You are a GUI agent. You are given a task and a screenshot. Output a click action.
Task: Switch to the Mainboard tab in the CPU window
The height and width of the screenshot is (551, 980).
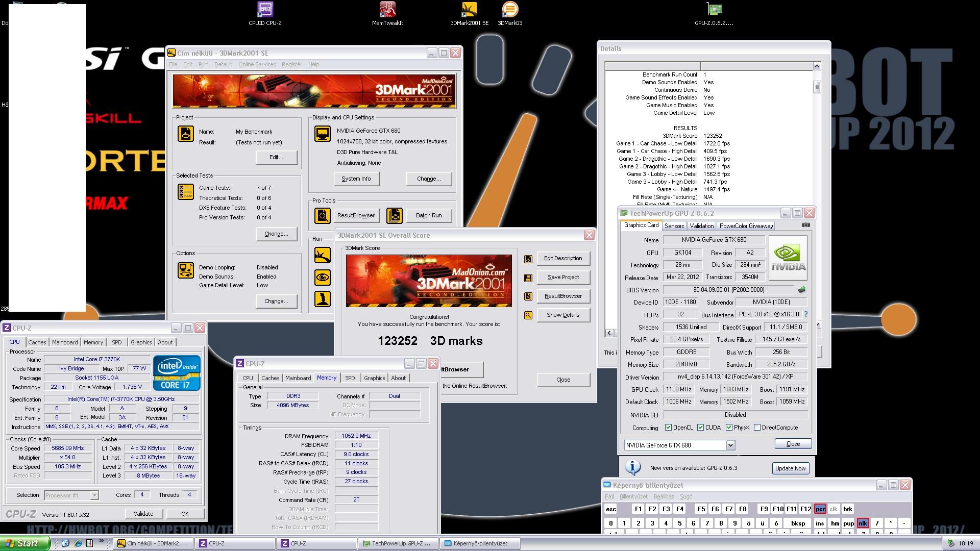65,342
